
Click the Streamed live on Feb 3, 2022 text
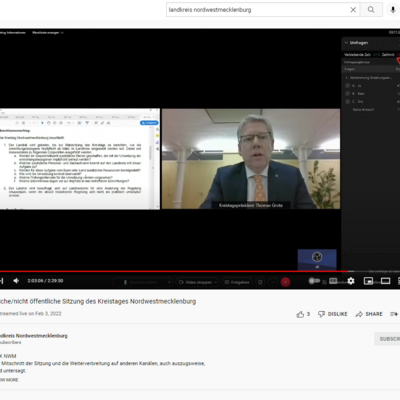pyautogui.click(x=30, y=313)
